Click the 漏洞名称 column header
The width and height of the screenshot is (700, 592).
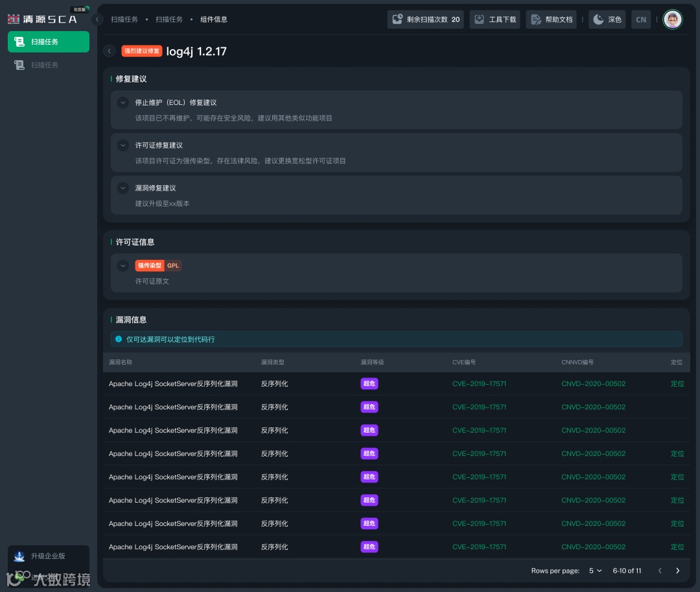121,362
